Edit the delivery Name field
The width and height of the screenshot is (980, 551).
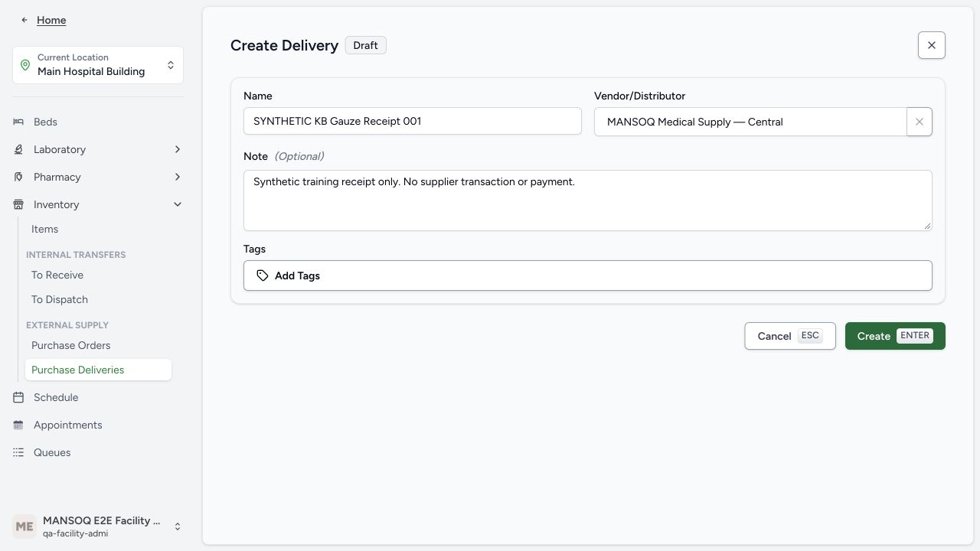point(412,121)
